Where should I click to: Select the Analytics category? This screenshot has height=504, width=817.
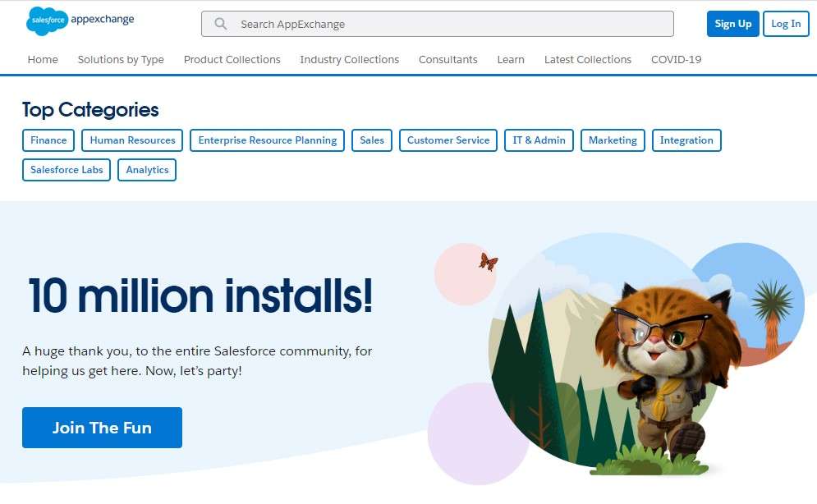pos(147,170)
